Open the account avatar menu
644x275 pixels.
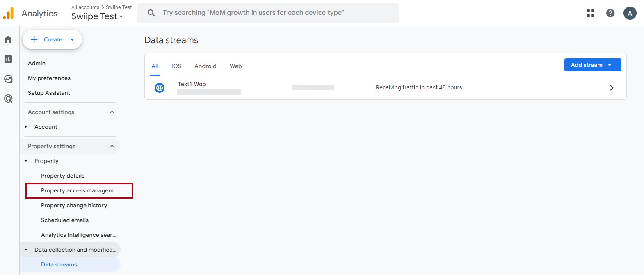point(630,13)
